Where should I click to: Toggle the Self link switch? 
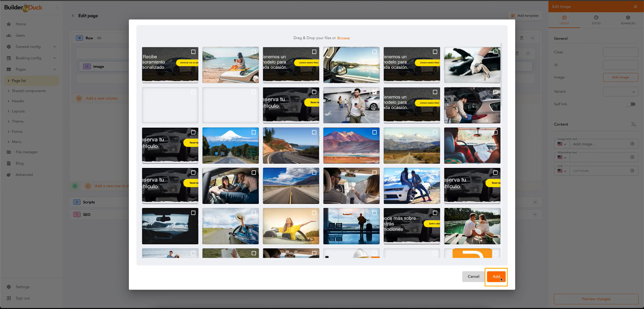[631, 104]
